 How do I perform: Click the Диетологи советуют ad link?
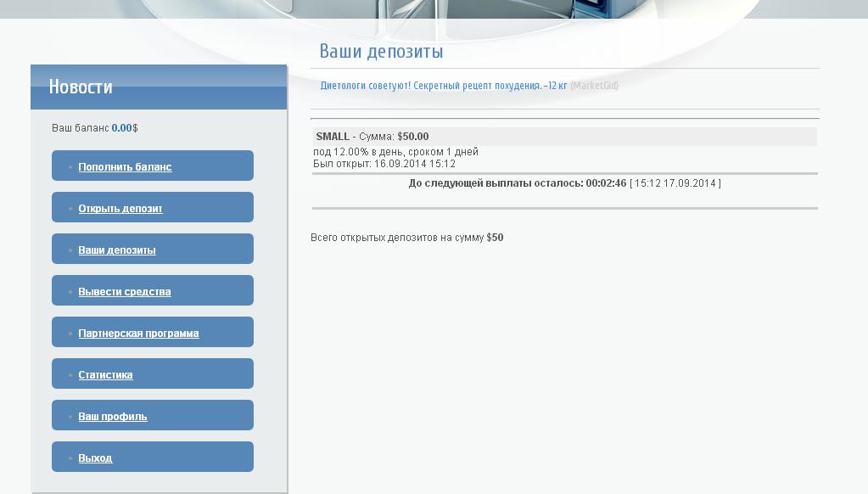444,85
